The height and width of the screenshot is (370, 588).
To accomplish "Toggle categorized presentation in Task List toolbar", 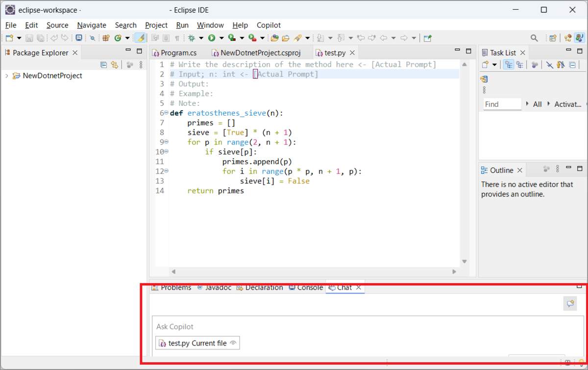I will pos(509,65).
